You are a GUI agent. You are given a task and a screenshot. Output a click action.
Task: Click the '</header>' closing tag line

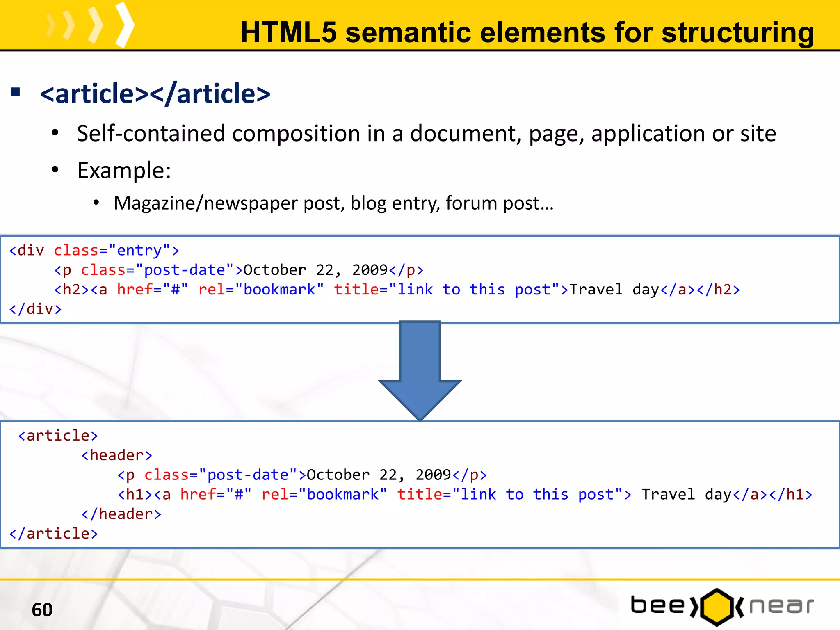[x=121, y=514]
